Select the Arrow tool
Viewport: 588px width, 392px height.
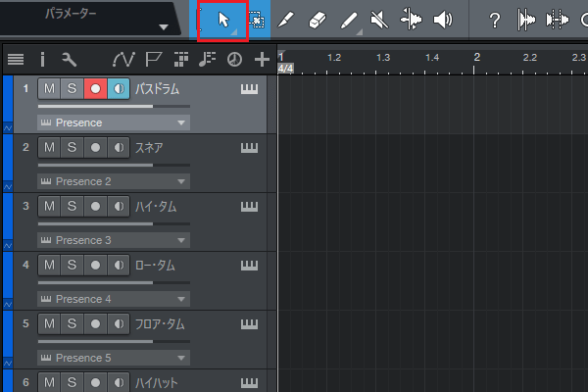222,20
